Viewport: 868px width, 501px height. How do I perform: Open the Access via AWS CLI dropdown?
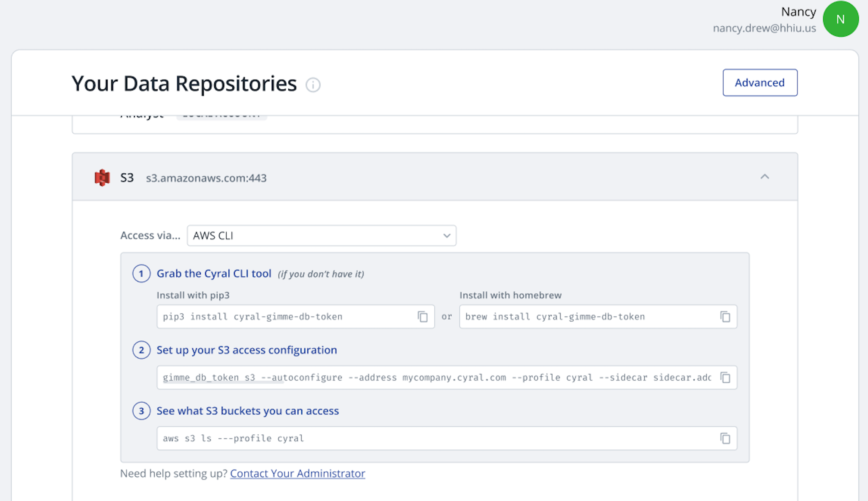(316, 235)
